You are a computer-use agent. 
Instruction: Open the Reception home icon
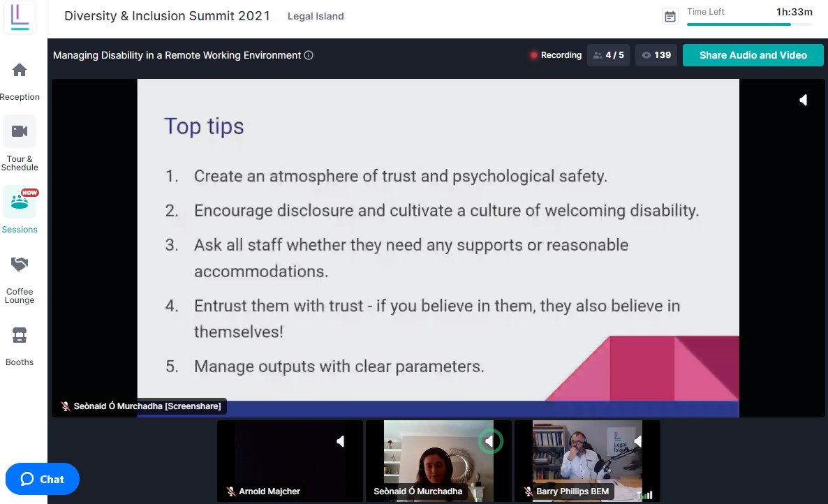click(x=20, y=71)
